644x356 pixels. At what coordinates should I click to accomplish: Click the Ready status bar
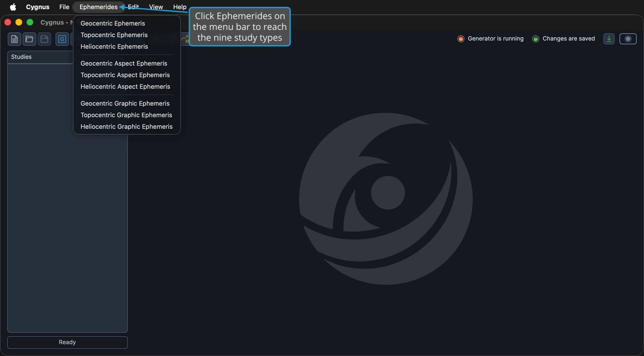coord(68,342)
